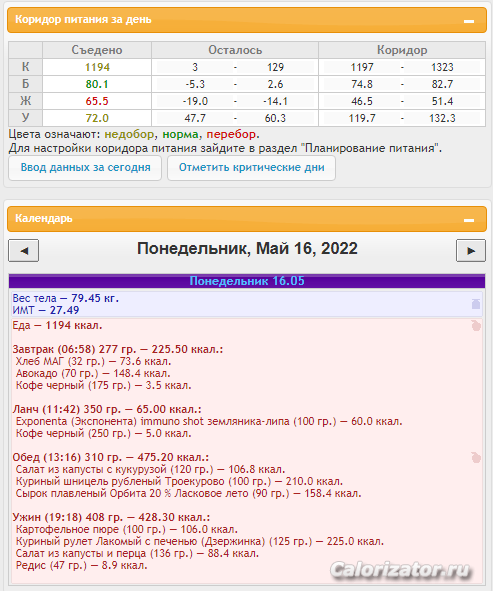Click 'Куриный рулет Лакомый с печенью' item
The image size is (493, 591).
(200, 542)
